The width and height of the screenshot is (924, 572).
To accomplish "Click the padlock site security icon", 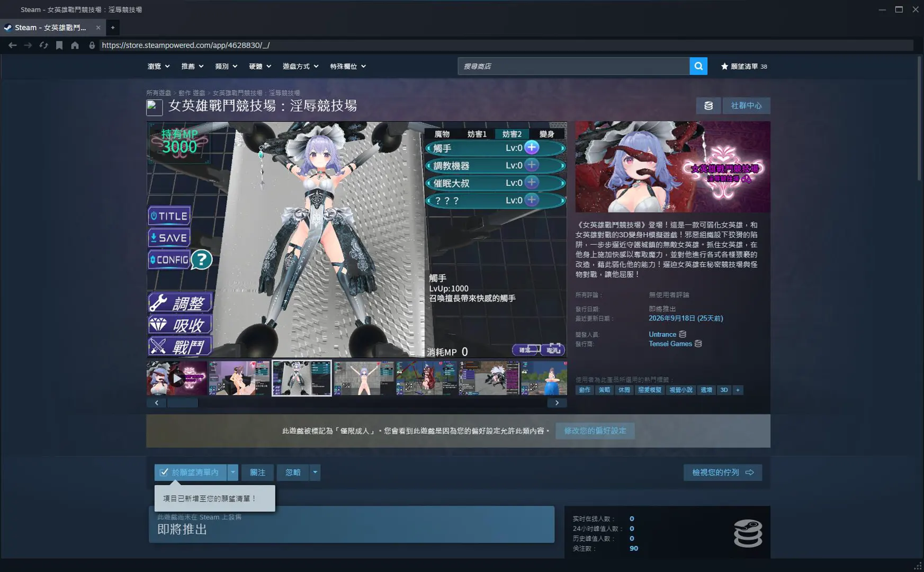I will point(92,46).
